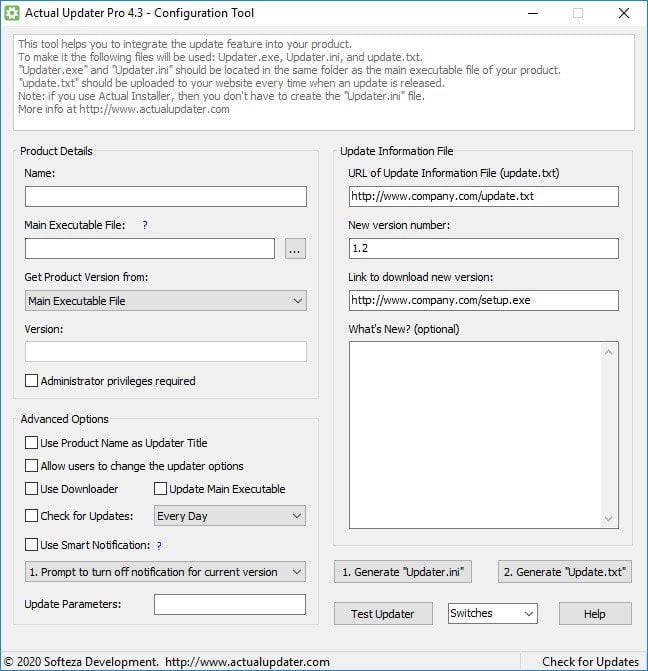Click Generate "Updater.ini" button
648x671 pixels.
pyautogui.click(x=402, y=572)
